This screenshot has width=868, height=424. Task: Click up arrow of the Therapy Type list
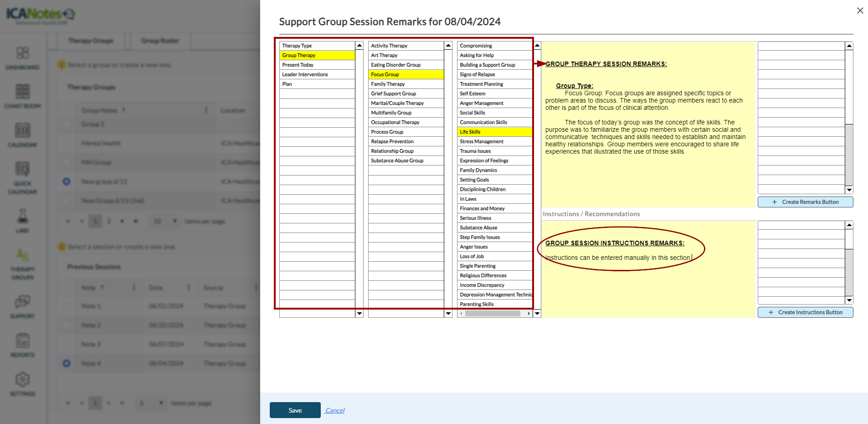(x=360, y=46)
